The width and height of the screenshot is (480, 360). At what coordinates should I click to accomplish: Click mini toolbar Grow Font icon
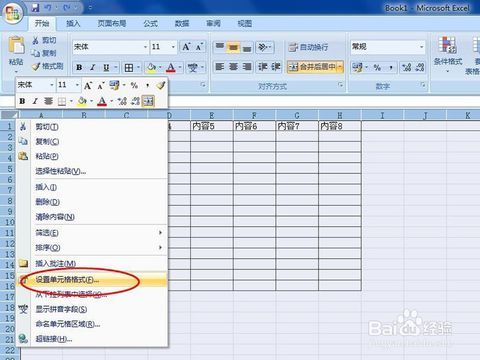point(87,86)
